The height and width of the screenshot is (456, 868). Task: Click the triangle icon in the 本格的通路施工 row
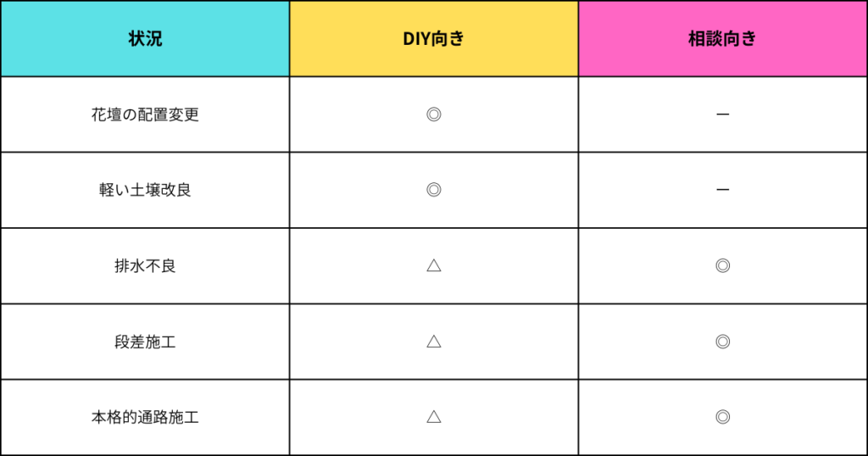coord(433,416)
